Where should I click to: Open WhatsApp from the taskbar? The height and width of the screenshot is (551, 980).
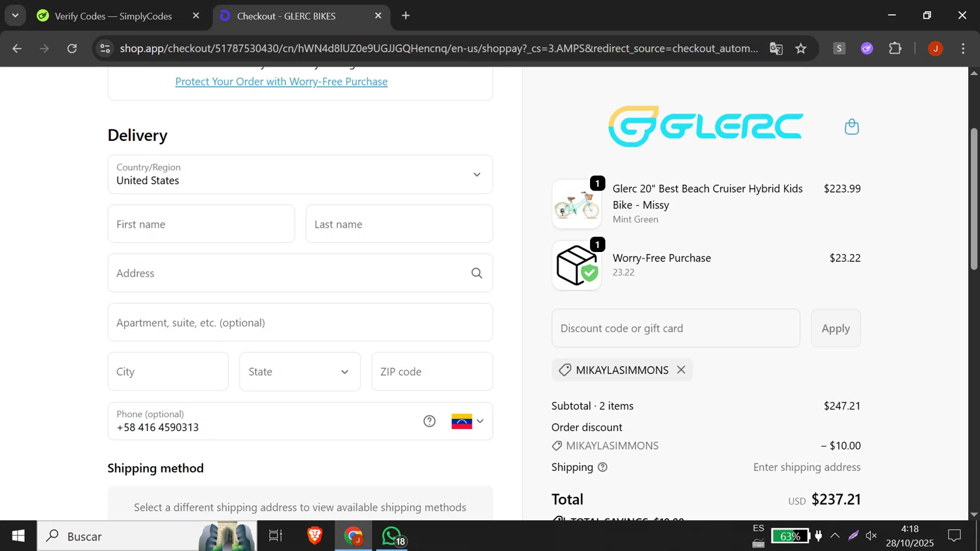click(393, 536)
